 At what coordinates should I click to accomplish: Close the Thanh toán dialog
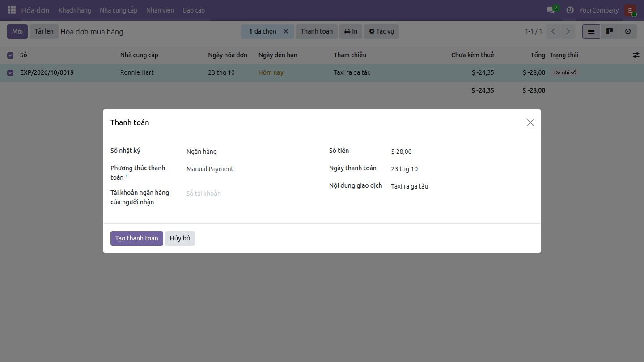tap(530, 122)
